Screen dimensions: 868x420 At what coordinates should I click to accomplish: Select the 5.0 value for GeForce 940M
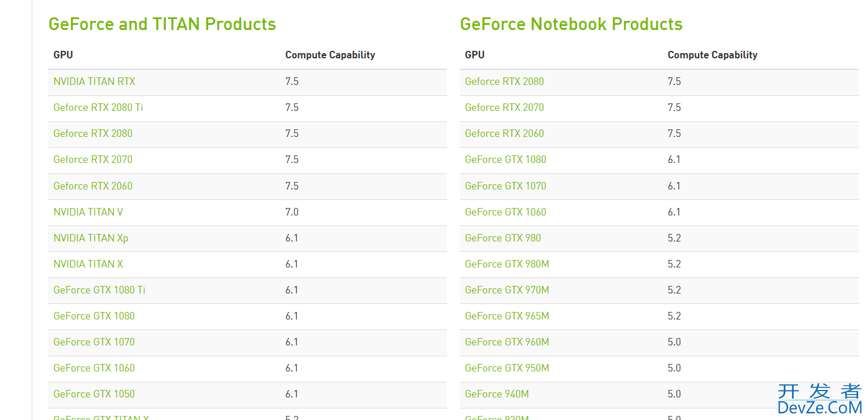click(674, 394)
